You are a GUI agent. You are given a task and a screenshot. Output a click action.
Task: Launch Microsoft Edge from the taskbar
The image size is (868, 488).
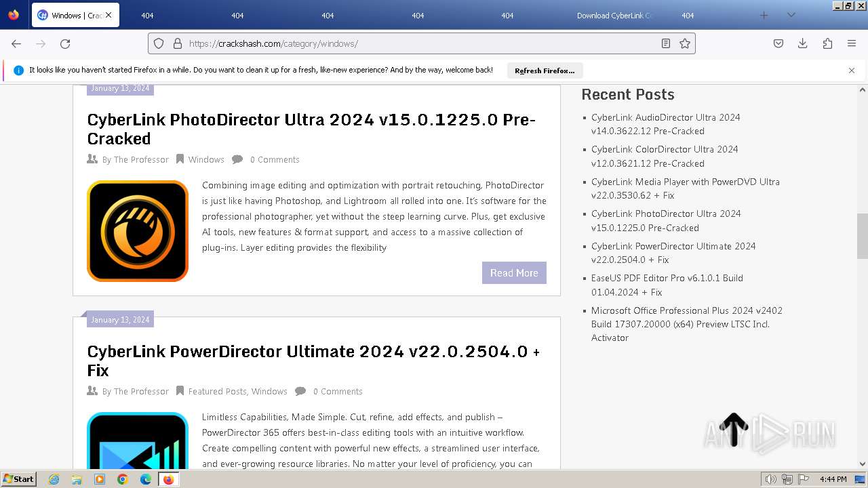[145, 479]
